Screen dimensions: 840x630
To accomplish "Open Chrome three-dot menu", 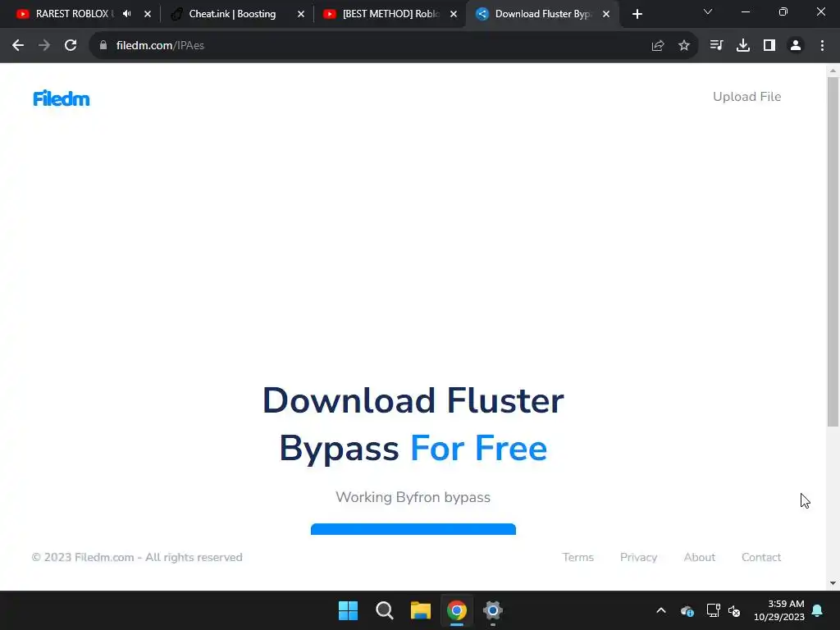I will [822, 46].
